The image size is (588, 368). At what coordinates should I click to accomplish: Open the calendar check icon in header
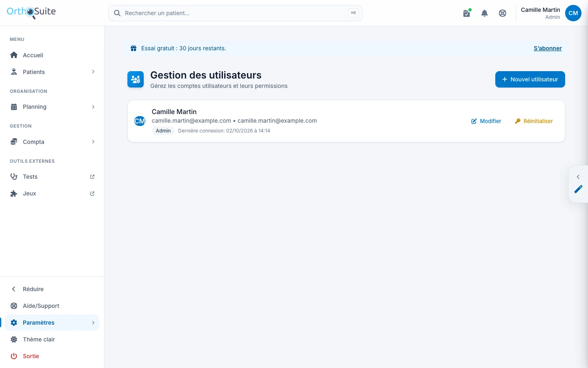(467, 13)
